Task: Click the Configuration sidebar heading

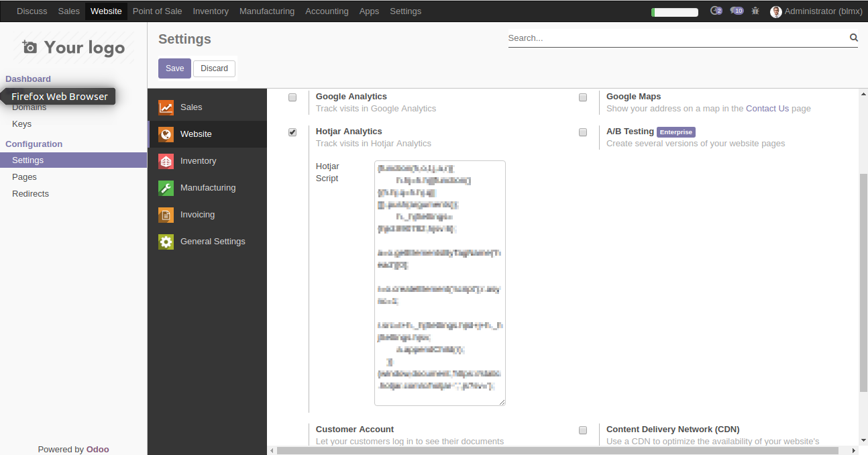Action: pos(34,144)
